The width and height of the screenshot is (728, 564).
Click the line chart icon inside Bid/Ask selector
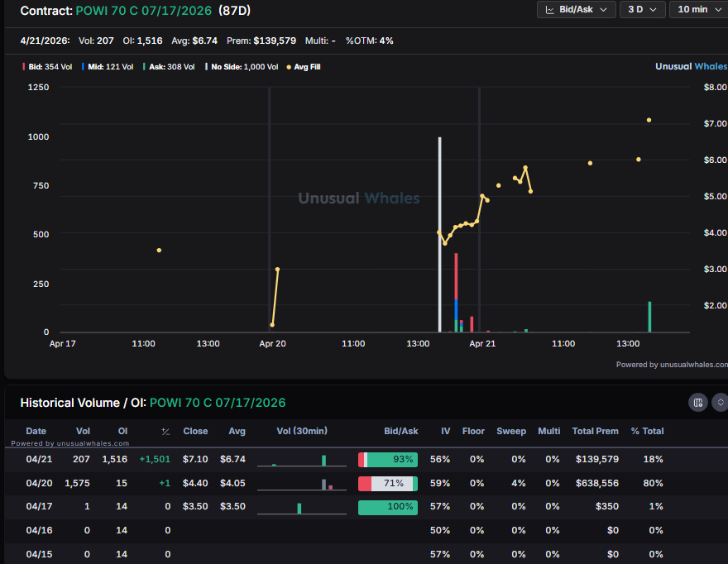550,9
